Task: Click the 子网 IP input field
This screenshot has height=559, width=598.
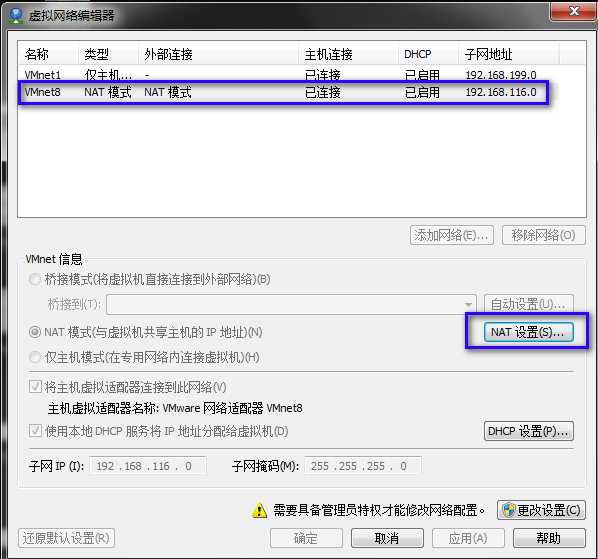Action: 148,466
